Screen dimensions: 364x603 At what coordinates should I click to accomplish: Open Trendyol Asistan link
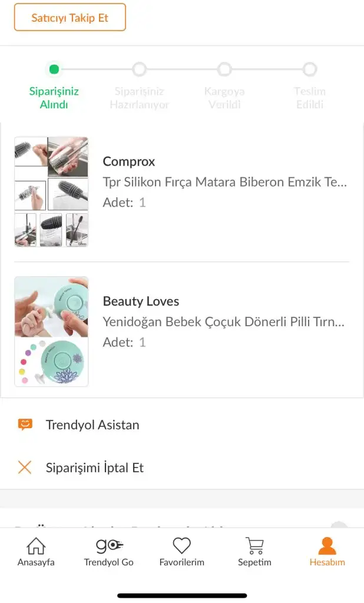pyautogui.click(x=92, y=425)
